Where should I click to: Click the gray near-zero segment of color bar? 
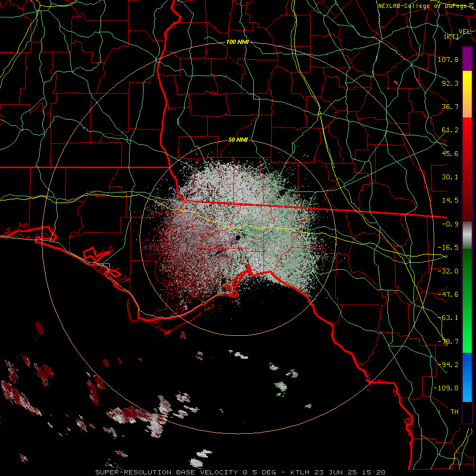(467, 235)
